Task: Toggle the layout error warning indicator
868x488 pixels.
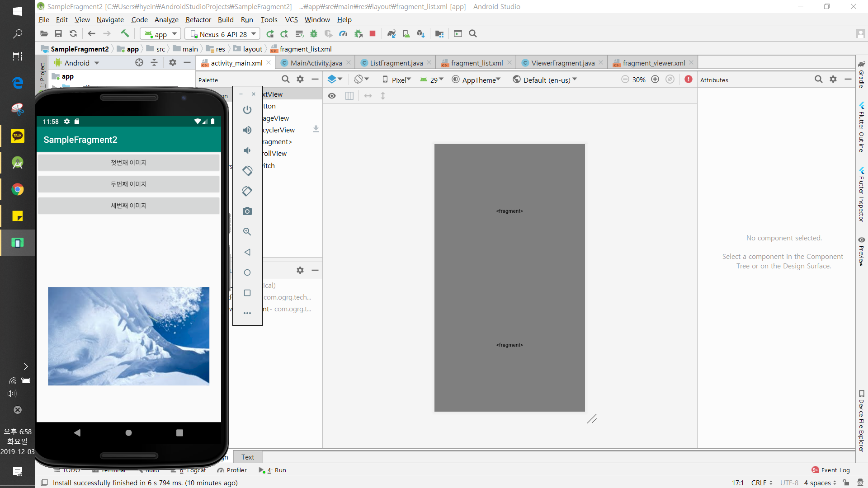Action: [x=688, y=80]
